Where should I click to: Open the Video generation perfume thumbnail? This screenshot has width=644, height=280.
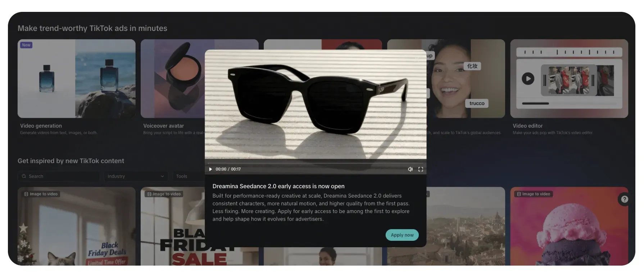point(77,78)
